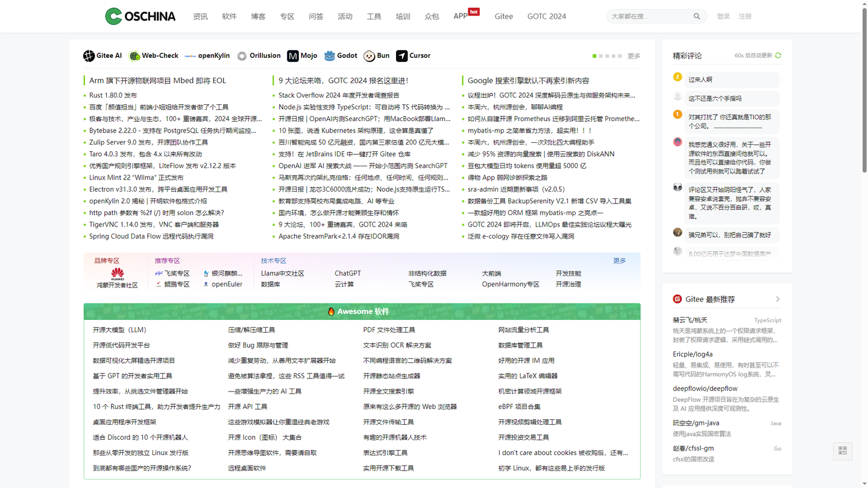Open Google 搜索引擎 headline
This screenshot has width=868, height=488.
(x=529, y=81)
